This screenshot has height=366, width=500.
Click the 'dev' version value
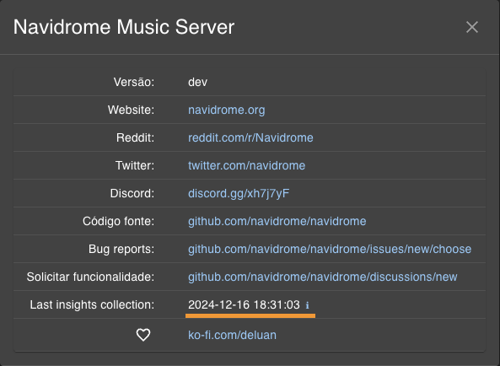198,82
